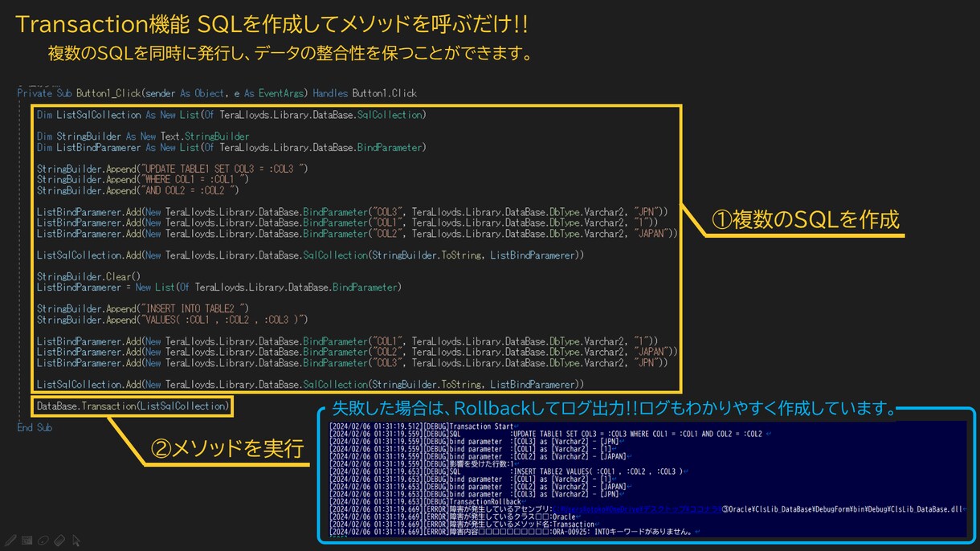
Task: Select the arrow pointer tool icon
Action: coord(76,540)
